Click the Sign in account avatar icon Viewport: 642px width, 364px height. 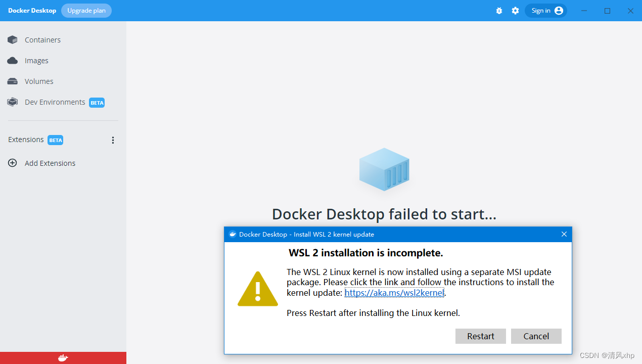tap(559, 11)
